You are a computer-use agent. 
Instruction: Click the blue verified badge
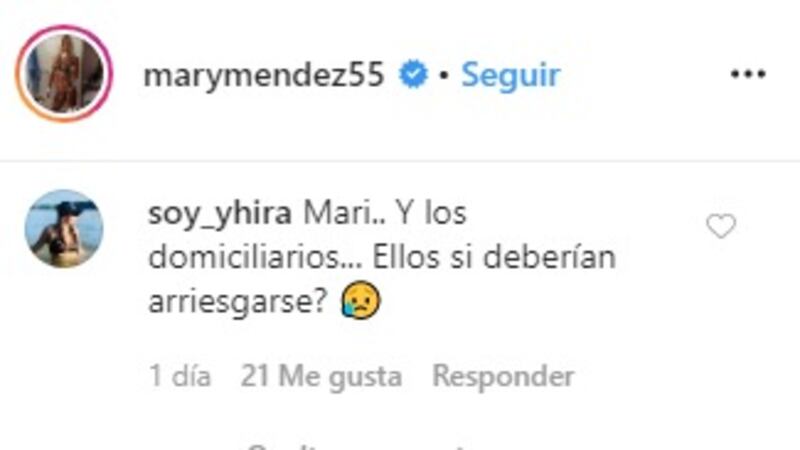413,74
